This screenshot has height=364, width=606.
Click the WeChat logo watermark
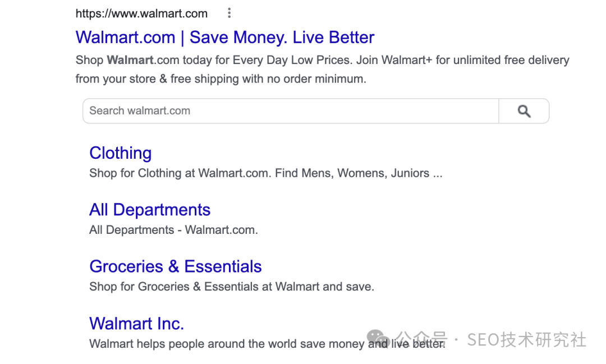(378, 338)
